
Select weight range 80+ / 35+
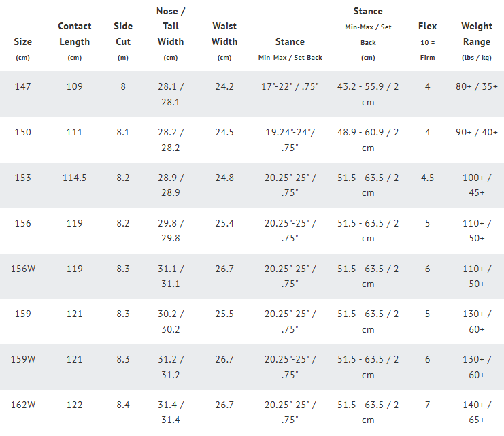(477, 86)
